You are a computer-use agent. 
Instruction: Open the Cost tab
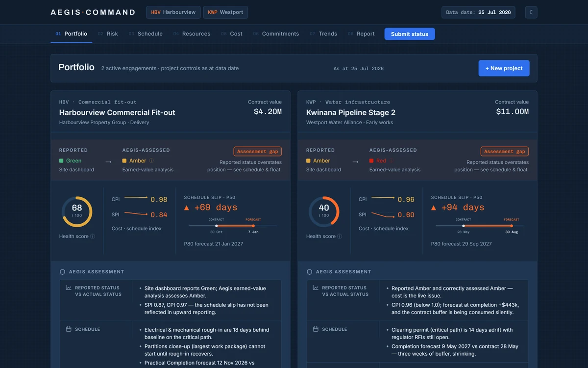pyautogui.click(x=232, y=34)
